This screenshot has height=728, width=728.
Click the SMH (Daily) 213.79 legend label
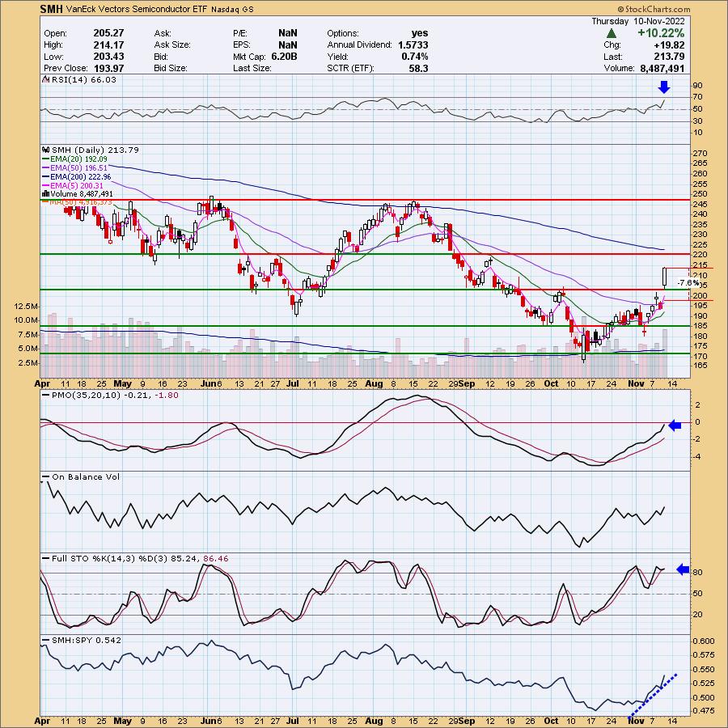tap(95, 150)
